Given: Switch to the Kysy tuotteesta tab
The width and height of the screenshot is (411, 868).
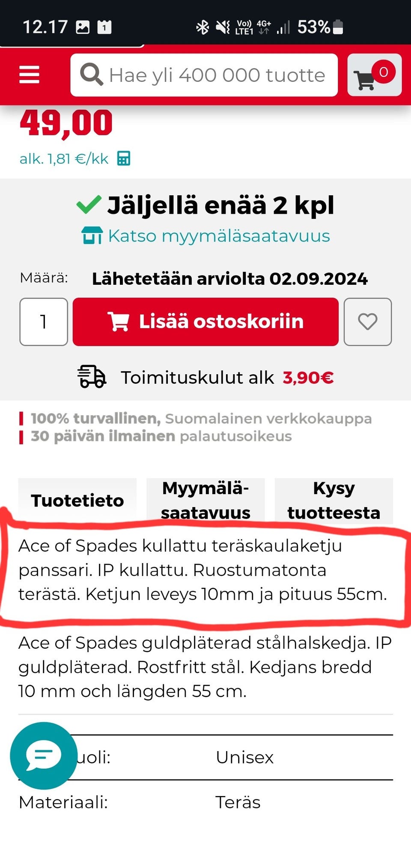Looking at the screenshot, I should click(x=335, y=500).
